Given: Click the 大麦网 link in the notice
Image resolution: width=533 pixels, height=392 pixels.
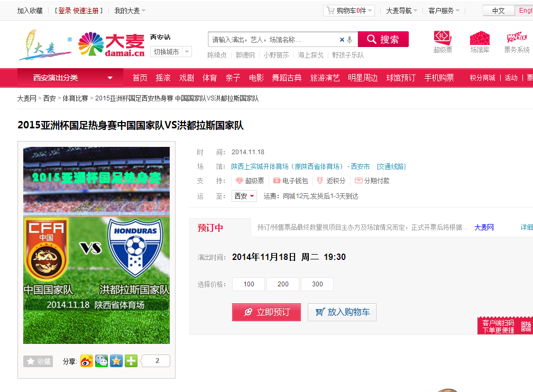Looking at the screenshot, I should [x=484, y=227].
